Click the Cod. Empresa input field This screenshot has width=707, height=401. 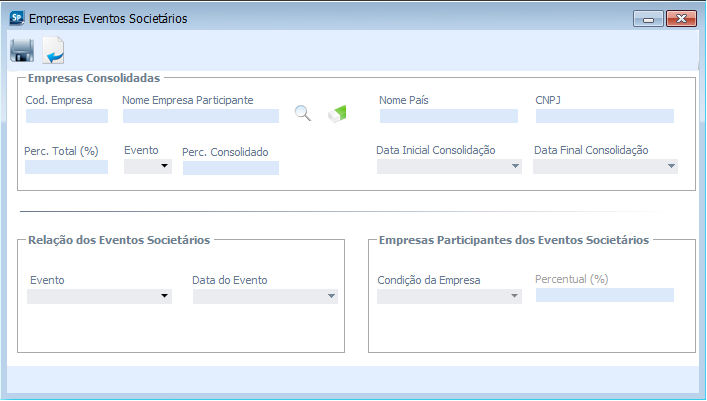click(x=67, y=116)
